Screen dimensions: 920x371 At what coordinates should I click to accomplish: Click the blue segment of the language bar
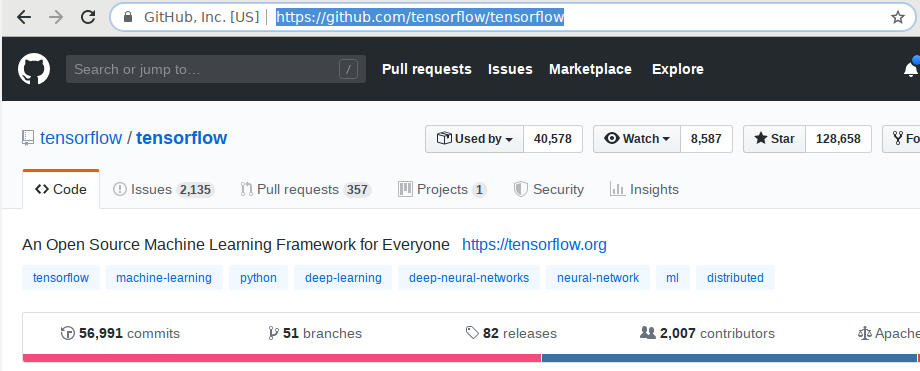pyautogui.click(x=729, y=358)
